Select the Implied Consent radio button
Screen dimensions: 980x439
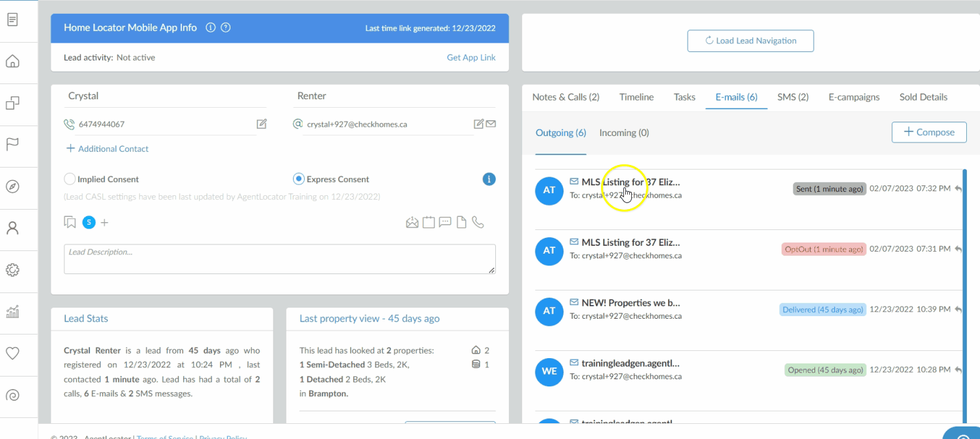[x=70, y=179]
